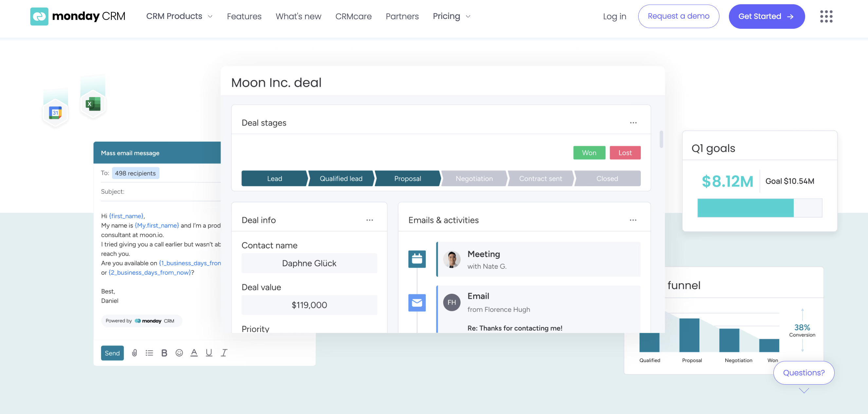Click the deal panel scrollbar
The width and height of the screenshot is (868, 414).
tap(661, 139)
